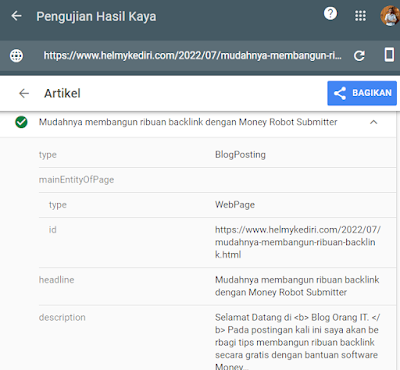This screenshot has height=370, width=400.
Task: Click the id property label
Action: coord(53,230)
